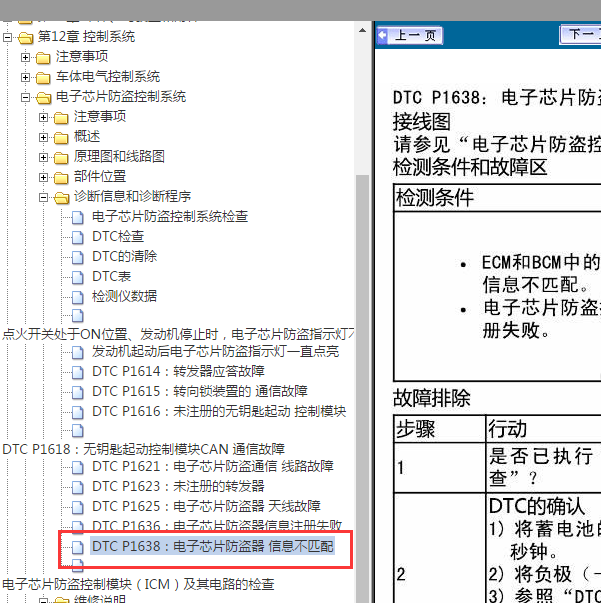Go to next page with 下一页 button
The image size is (601, 603).
tap(580, 35)
